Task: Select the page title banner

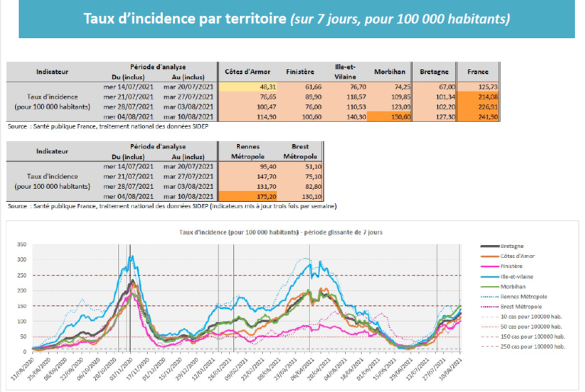Action: 296,19
